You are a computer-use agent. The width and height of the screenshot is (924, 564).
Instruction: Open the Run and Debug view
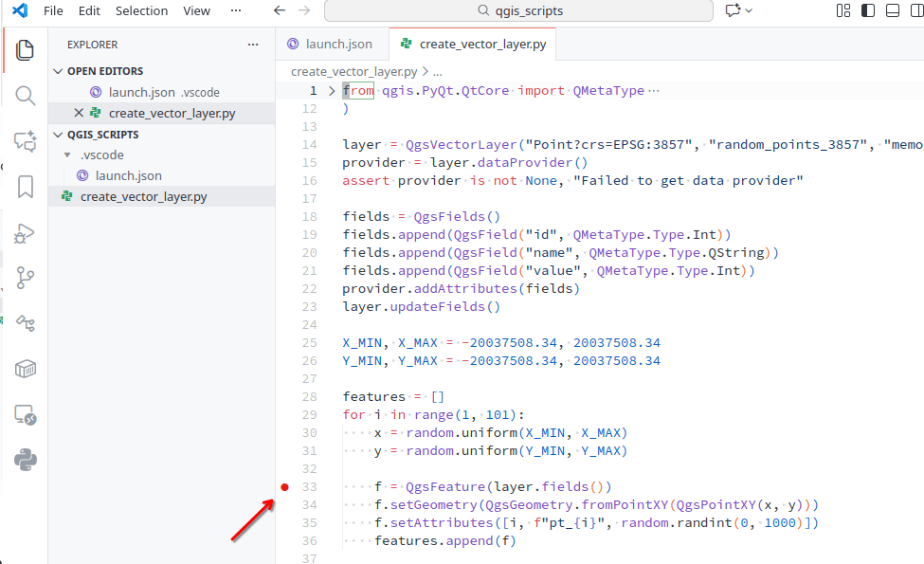click(x=26, y=233)
